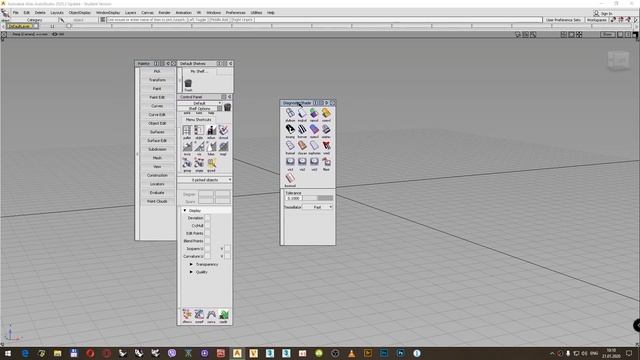
Task: Click the trash can beside Shelf Options
Action: pos(227,107)
